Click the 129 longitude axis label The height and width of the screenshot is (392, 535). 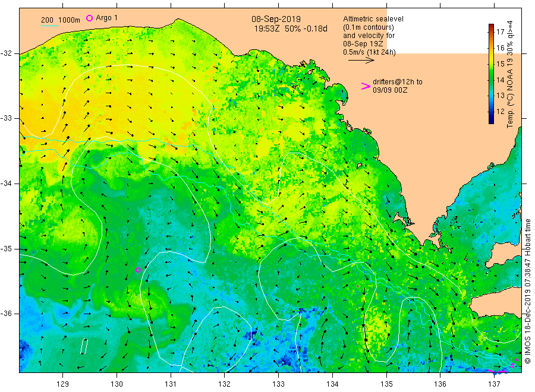pyautogui.click(x=63, y=384)
